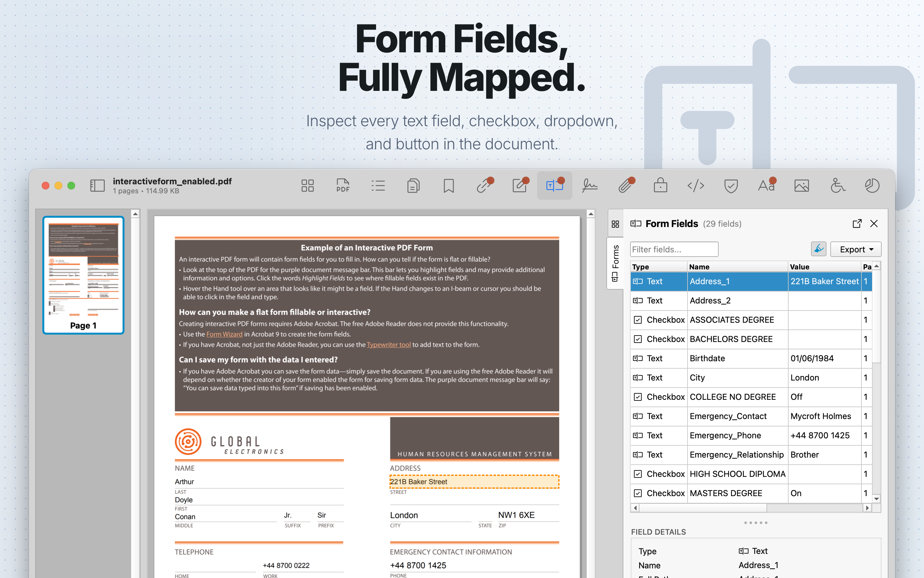This screenshot has height=578, width=924.
Task: Open the pages tool in the toolbar
Action: (x=414, y=186)
